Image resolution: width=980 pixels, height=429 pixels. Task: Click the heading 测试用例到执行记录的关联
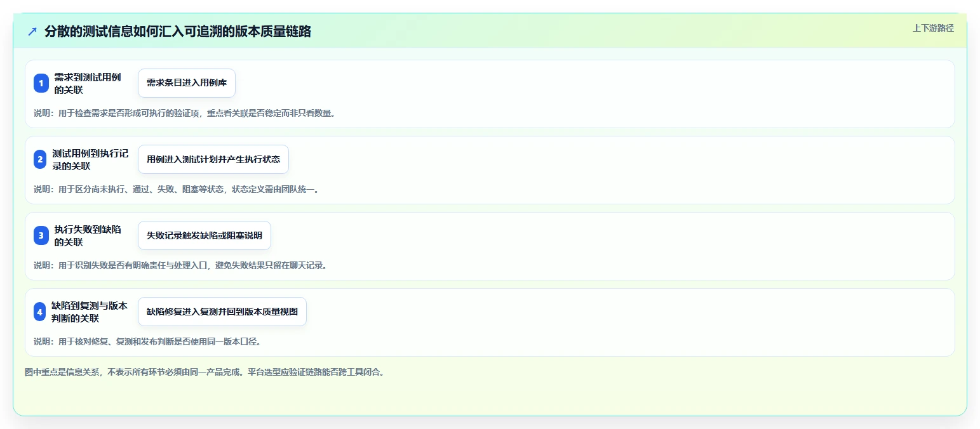click(90, 159)
